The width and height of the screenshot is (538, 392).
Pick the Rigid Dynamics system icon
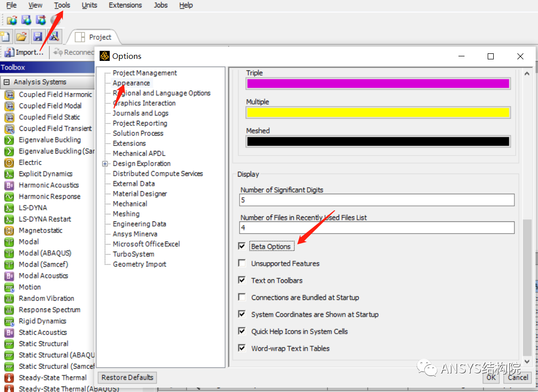coord(9,321)
